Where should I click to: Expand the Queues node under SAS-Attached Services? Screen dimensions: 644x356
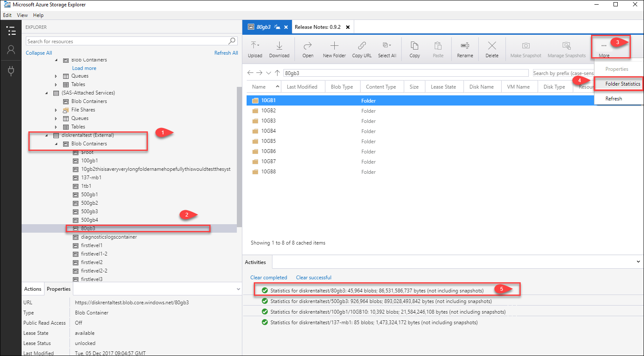point(56,118)
